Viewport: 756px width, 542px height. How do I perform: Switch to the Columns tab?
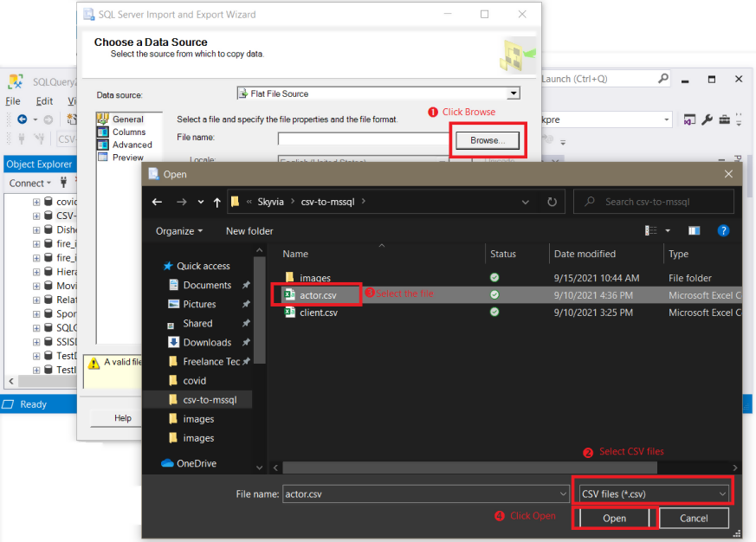click(129, 132)
